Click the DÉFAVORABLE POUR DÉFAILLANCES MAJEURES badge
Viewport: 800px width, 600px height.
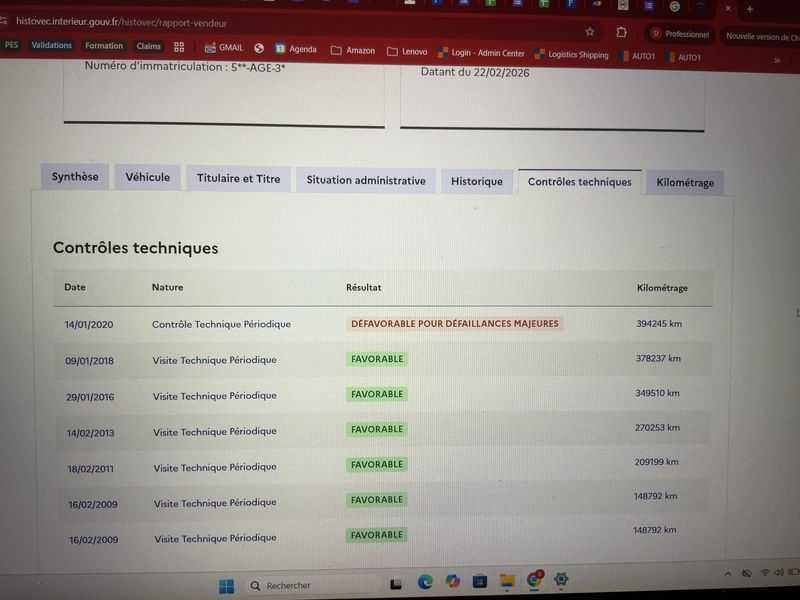click(455, 323)
